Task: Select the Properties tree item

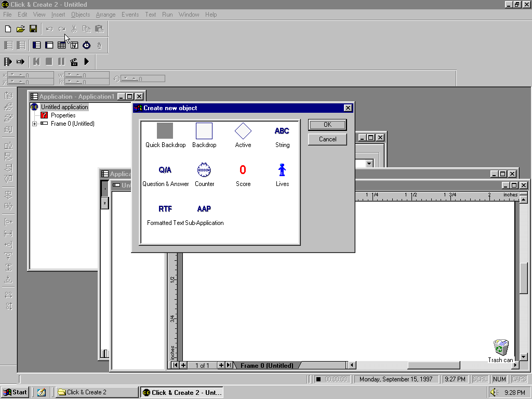Action: pyautogui.click(x=63, y=115)
